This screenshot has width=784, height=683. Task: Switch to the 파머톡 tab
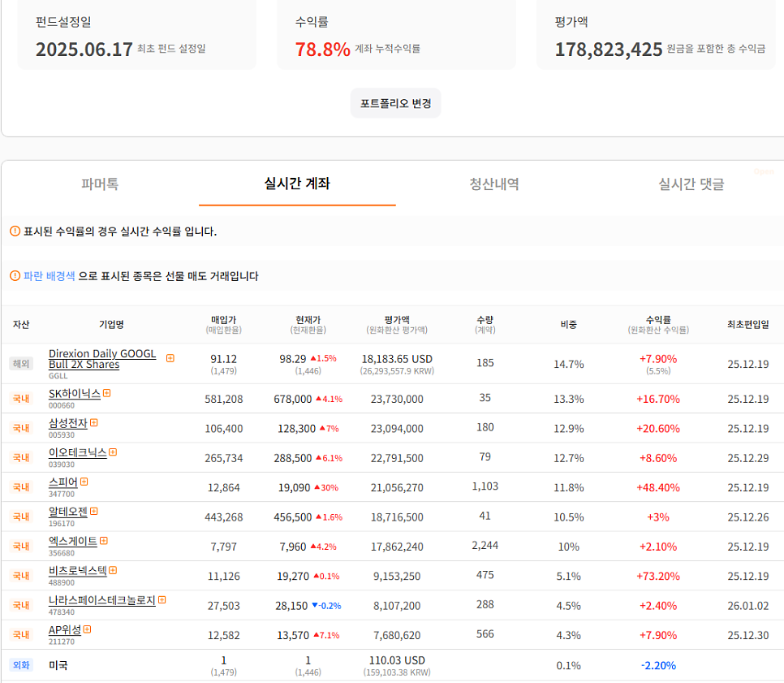[100, 184]
